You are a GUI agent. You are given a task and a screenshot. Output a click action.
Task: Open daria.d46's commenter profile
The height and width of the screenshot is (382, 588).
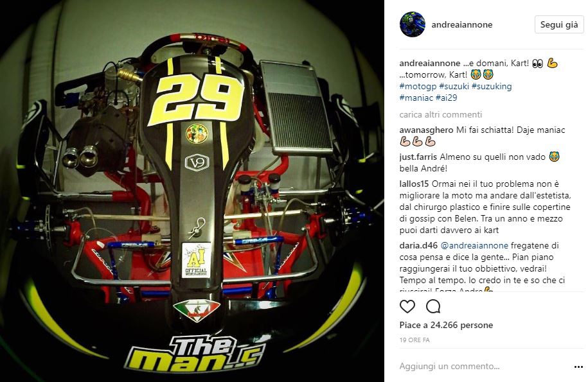click(418, 246)
